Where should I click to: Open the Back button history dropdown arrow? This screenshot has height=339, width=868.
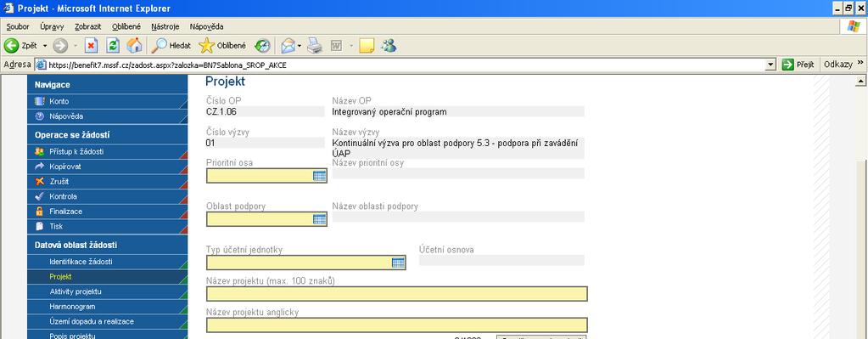click(x=45, y=46)
